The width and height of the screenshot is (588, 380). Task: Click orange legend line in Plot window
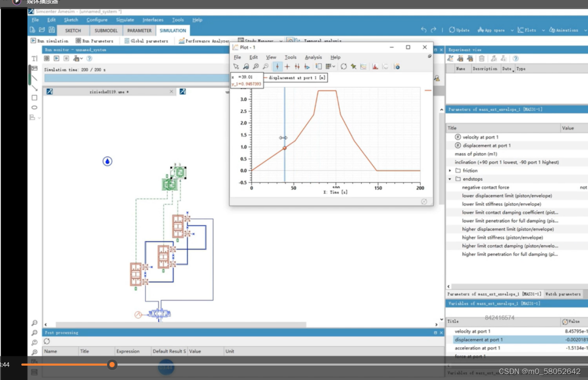[428, 90]
